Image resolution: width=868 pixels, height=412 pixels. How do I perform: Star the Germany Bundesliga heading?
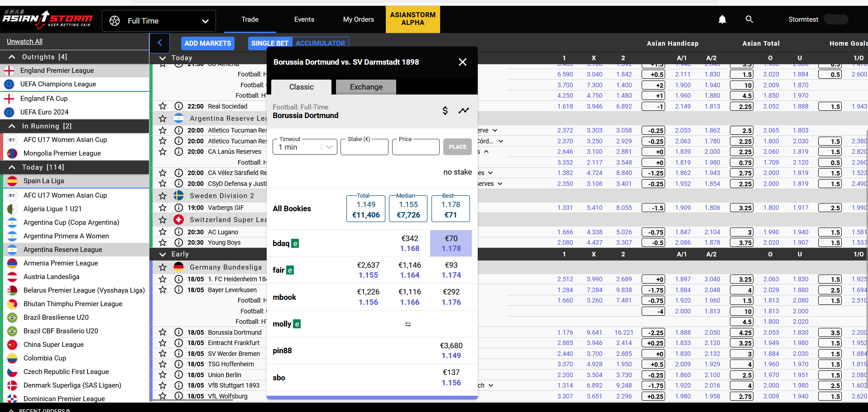[163, 267]
